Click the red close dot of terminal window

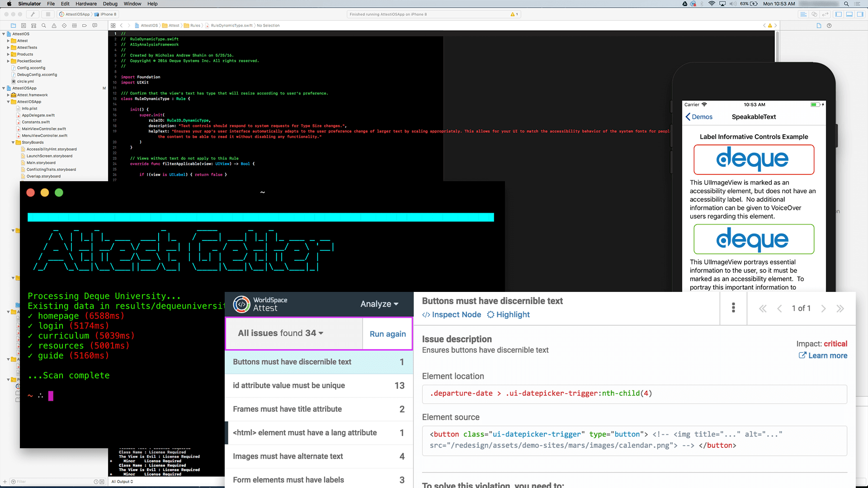click(x=31, y=192)
